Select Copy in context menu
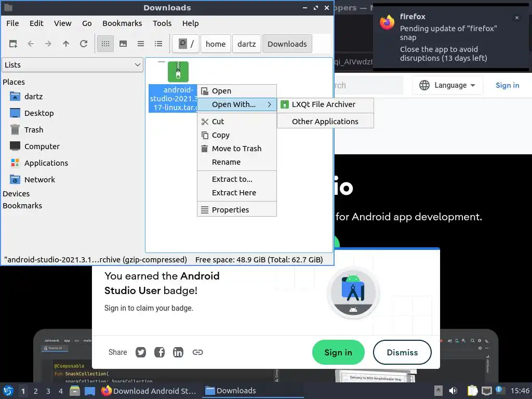The width and height of the screenshot is (532, 399). pos(237,135)
